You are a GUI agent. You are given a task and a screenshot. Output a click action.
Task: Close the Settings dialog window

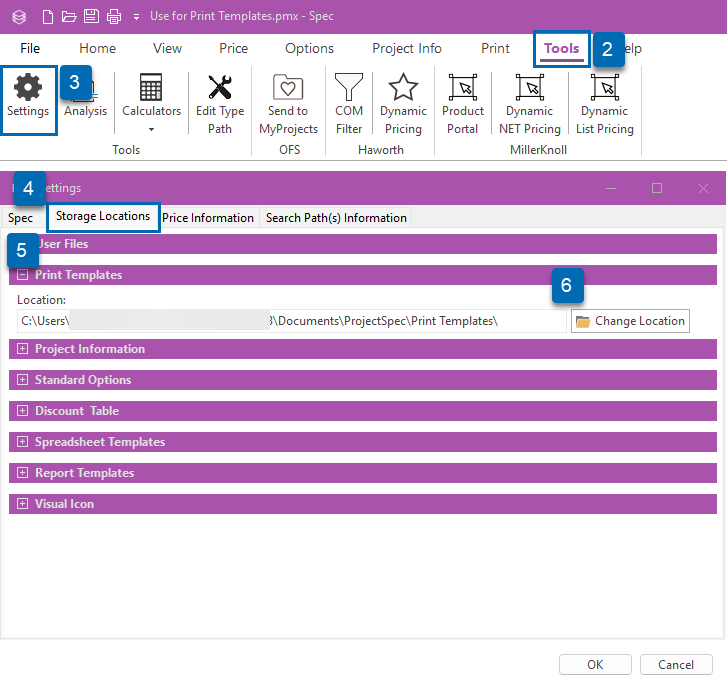(703, 188)
